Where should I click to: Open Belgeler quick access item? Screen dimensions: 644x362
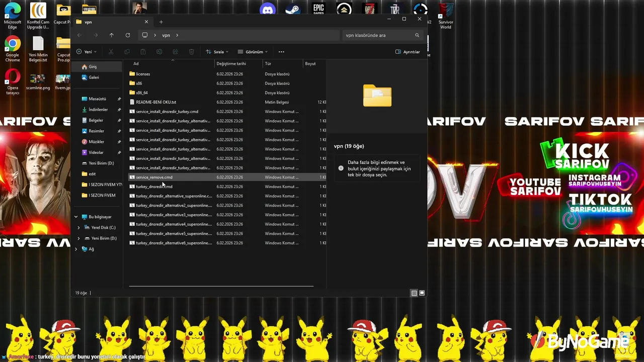click(x=97, y=120)
